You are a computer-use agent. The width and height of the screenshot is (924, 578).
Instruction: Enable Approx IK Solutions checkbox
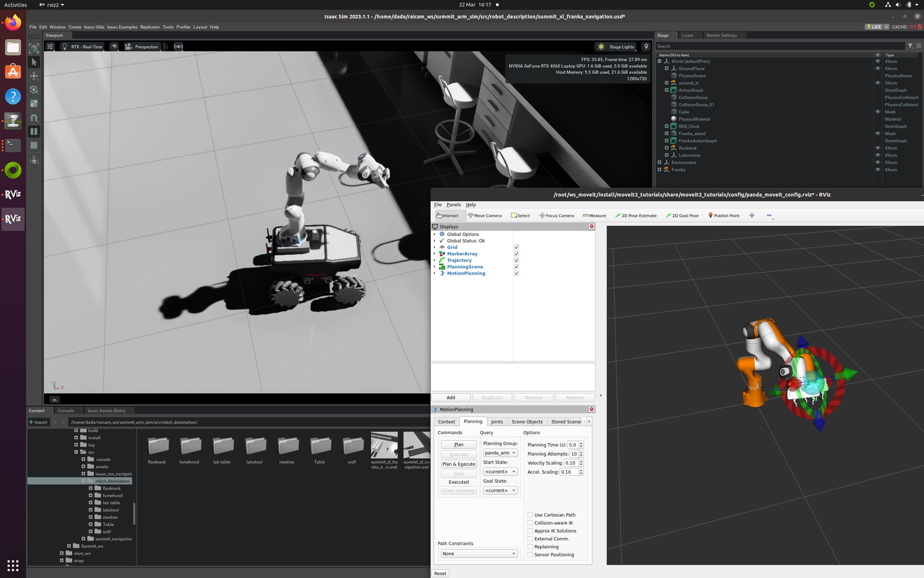(530, 531)
